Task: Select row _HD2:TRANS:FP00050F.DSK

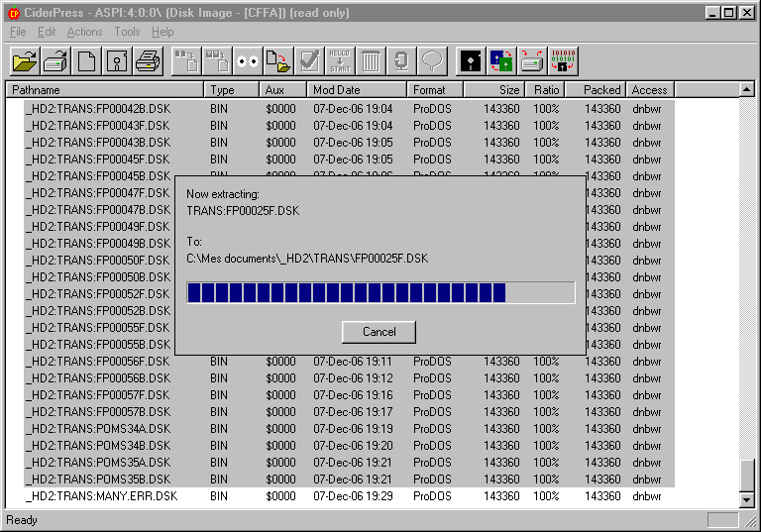Action: [99, 261]
